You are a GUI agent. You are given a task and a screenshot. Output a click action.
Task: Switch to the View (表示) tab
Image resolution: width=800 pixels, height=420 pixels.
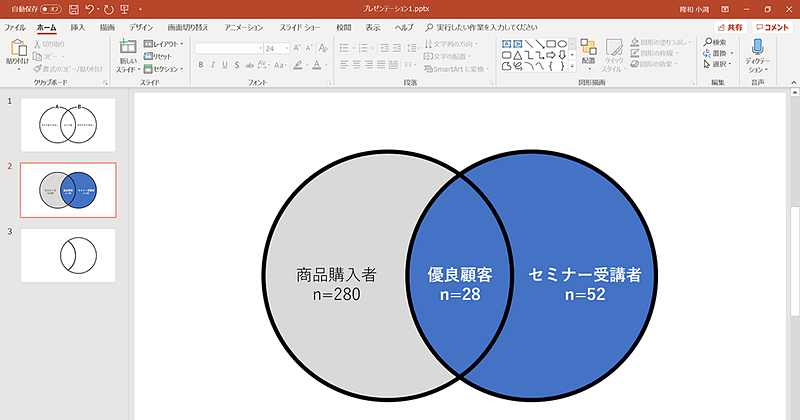(372, 28)
